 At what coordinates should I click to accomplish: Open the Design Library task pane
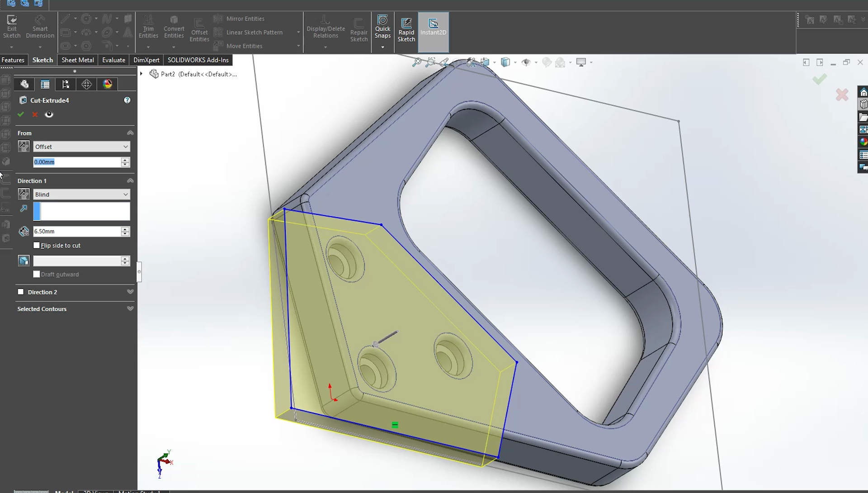click(x=863, y=104)
